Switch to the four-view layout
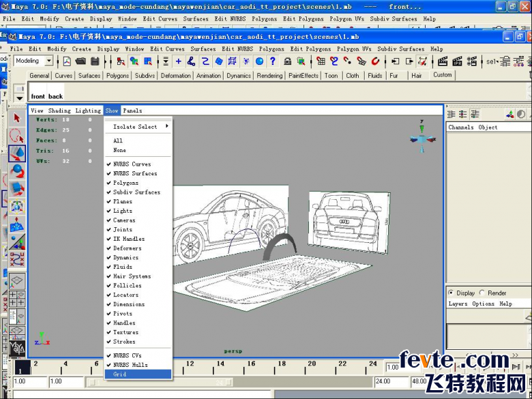This screenshot has height=399, width=532. [17, 299]
